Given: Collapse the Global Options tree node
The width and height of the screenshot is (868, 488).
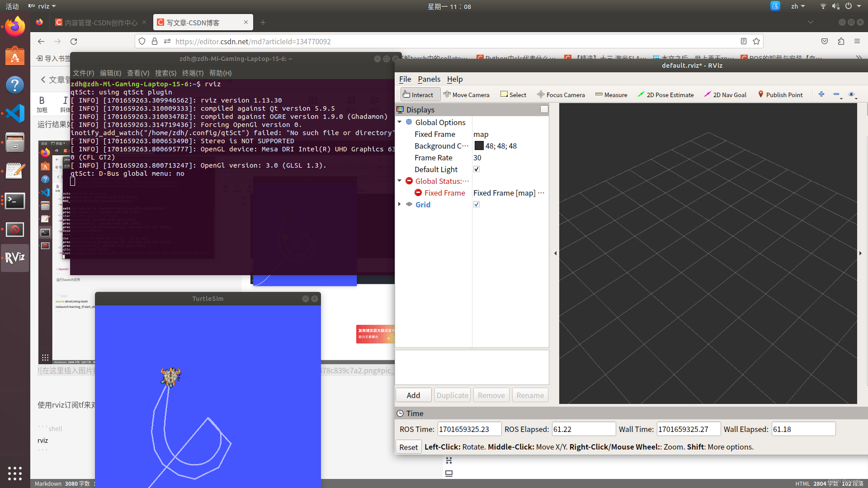Looking at the screenshot, I should pyautogui.click(x=400, y=122).
